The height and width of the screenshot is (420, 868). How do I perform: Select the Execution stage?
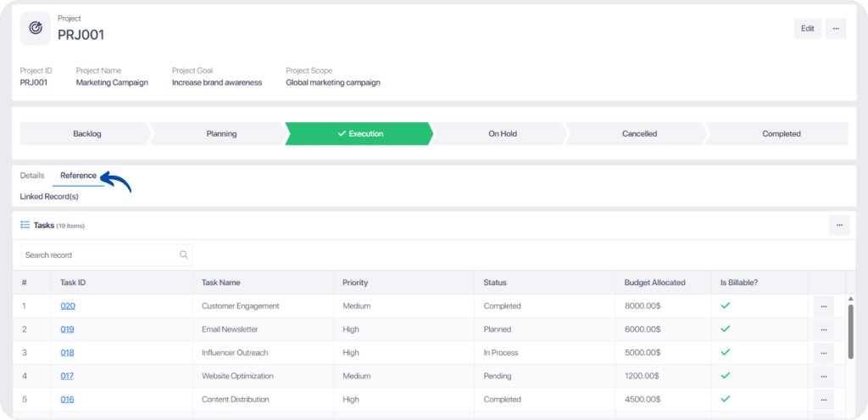point(359,133)
